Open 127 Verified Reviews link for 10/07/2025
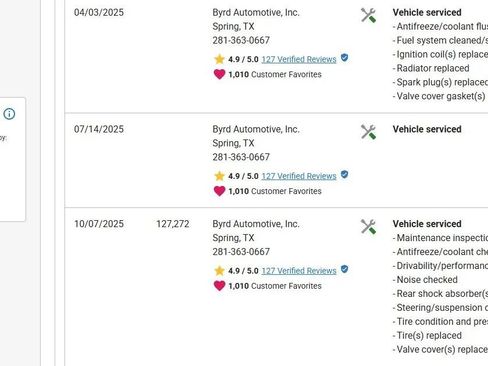Image resolution: width=488 pixels, height=366 pixels. click(299, 271)
